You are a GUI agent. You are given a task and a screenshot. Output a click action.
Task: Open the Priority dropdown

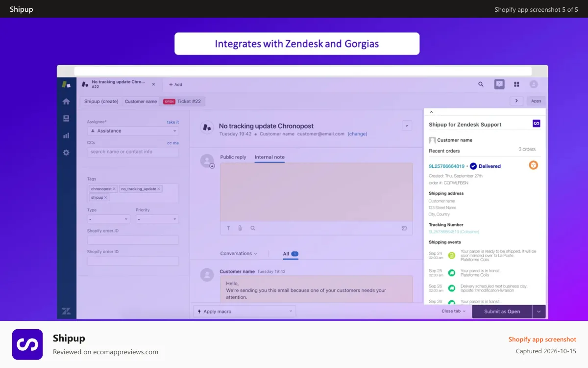tap(157, 219)
